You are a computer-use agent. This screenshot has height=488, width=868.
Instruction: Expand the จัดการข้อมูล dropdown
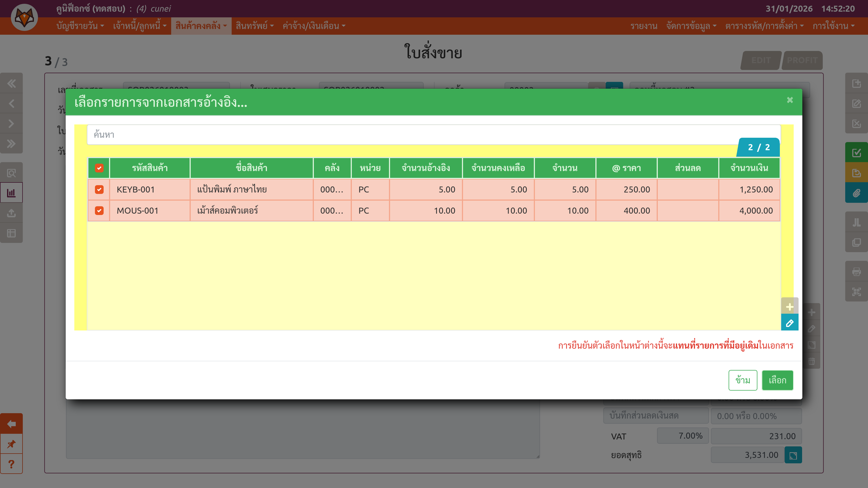(691, 26)
